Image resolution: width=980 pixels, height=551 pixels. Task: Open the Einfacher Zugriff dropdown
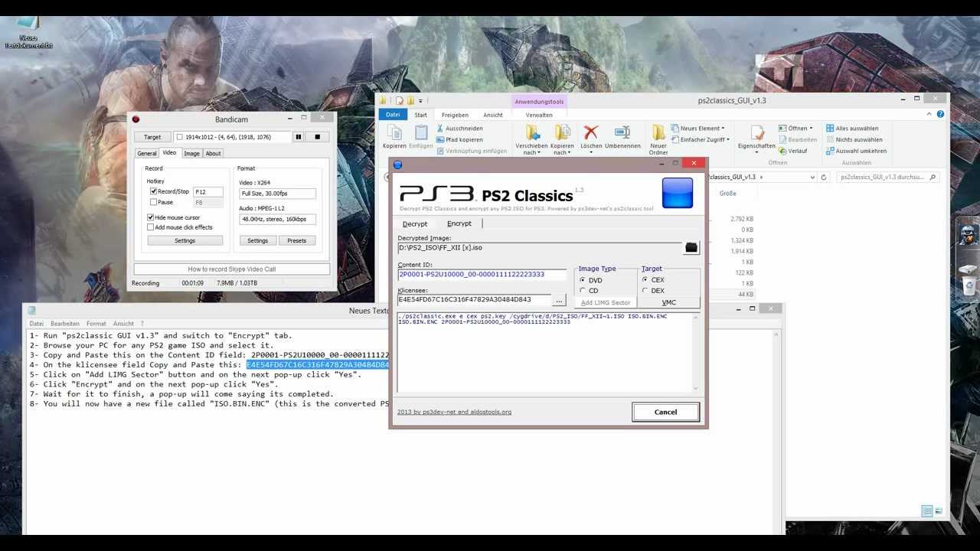pos(700,140)
